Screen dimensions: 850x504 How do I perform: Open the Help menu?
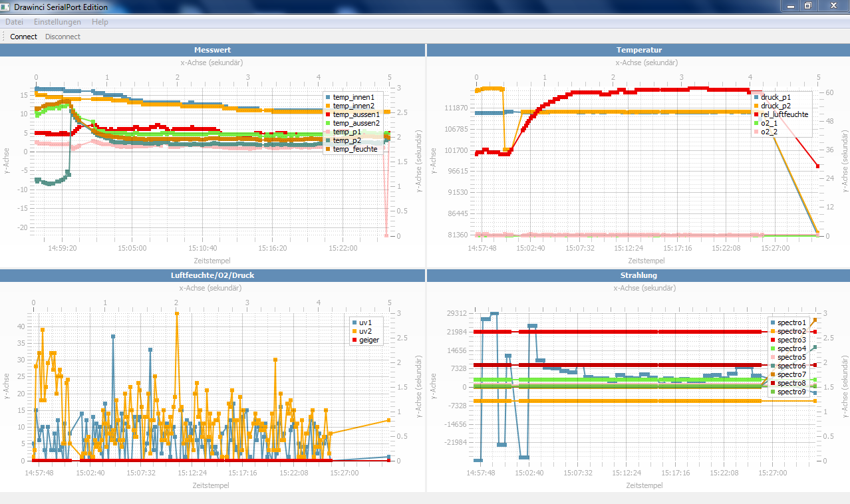click(x=100, y=22)
